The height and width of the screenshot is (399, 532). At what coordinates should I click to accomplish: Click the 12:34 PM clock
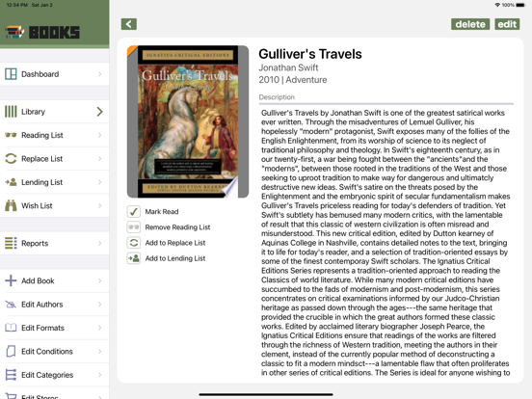(17, 5)
